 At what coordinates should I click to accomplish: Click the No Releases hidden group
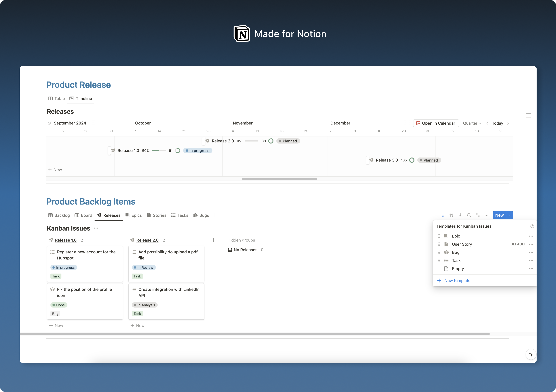pos(245,250)
